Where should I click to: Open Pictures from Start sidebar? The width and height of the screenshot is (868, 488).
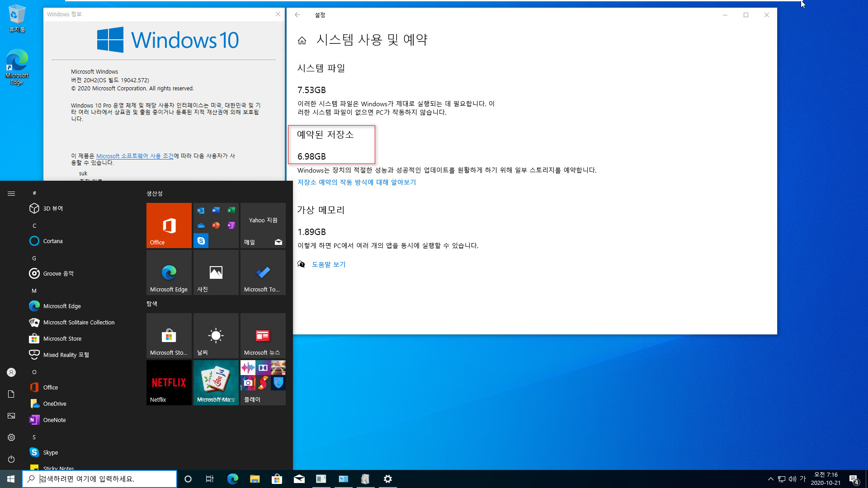(x=11, y=416)
